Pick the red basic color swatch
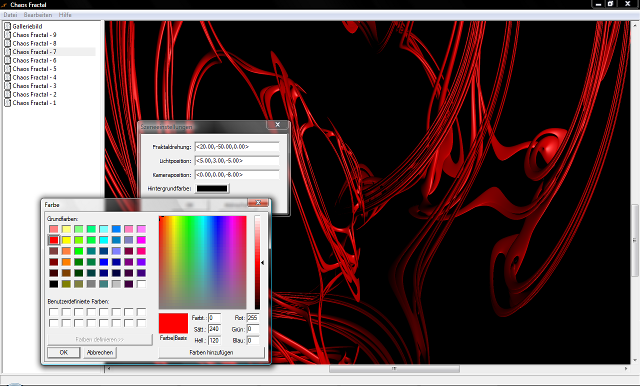This screenshot has width=640, height=386. pos(53,240)
